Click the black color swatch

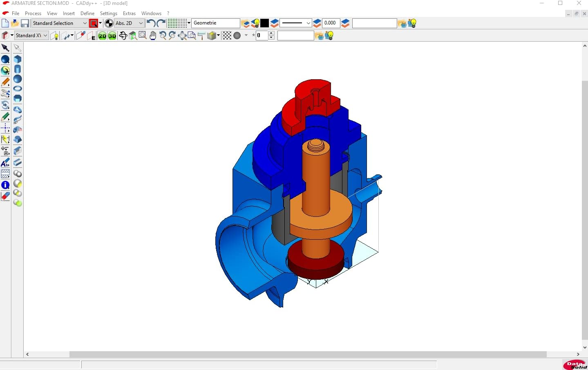[265, 23]
